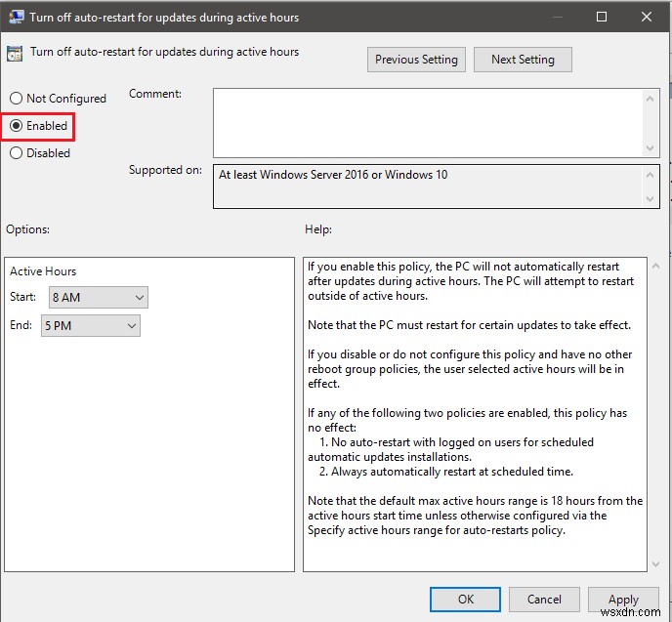Screen dimensions: 672x622
Task: Click the policy heading text below title bar
Action: (164, 52)
